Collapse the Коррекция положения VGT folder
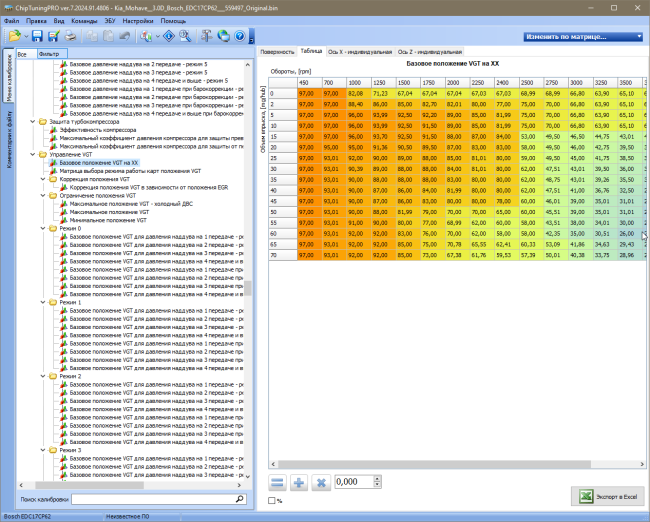Image resolution: width=650 pixels, height=522 pixels. coord(43,179)
